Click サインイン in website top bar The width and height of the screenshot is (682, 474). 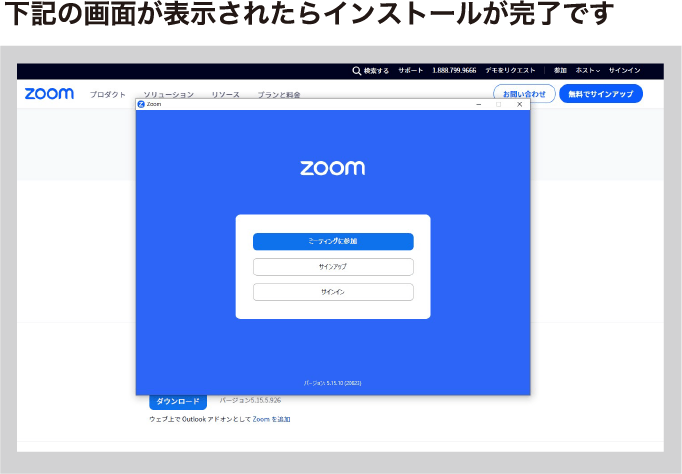624,70
